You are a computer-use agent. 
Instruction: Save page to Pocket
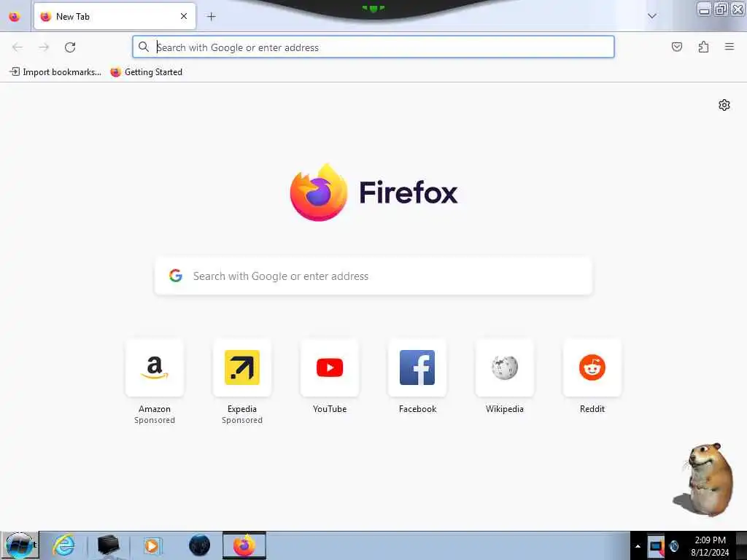coord(677,47)
